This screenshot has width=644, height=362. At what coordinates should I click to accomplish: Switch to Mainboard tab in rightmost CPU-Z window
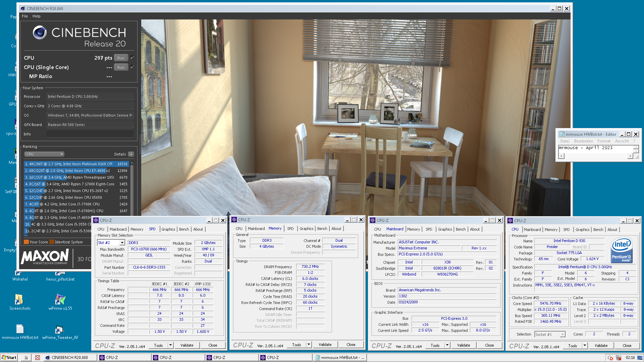[532, 230]
